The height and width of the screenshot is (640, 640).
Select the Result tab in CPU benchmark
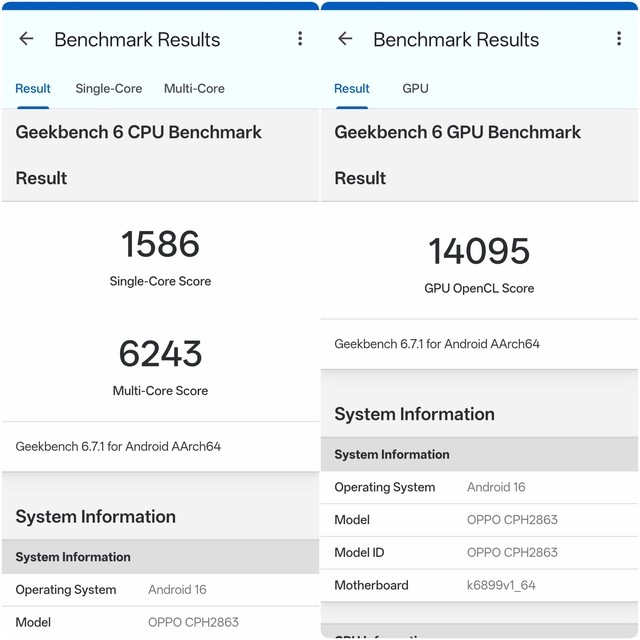33,89
